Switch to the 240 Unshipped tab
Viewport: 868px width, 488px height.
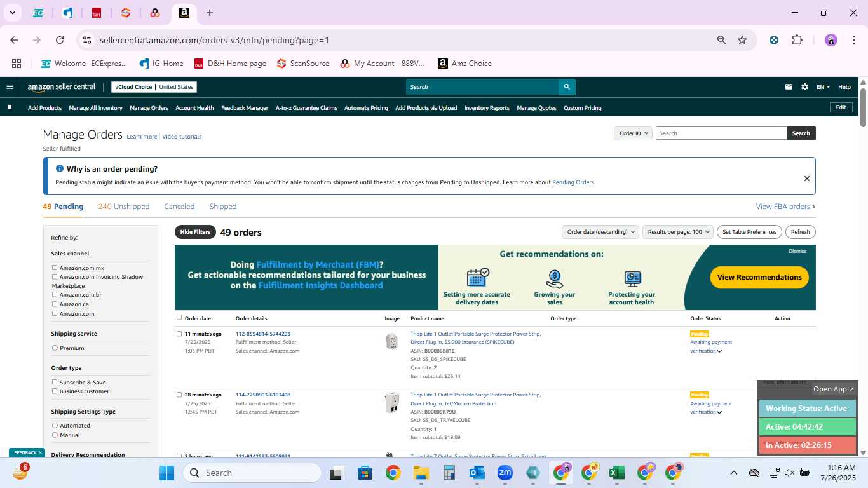(x=124, y=207)
